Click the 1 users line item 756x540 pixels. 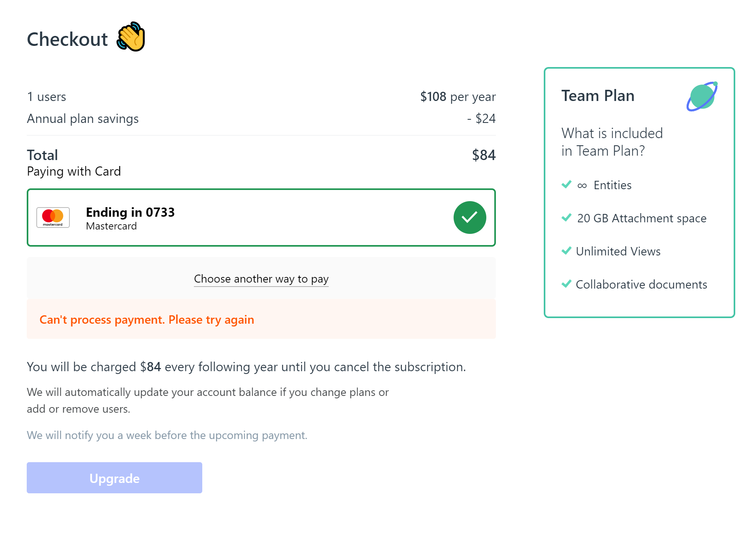click(x=46, y=97)
